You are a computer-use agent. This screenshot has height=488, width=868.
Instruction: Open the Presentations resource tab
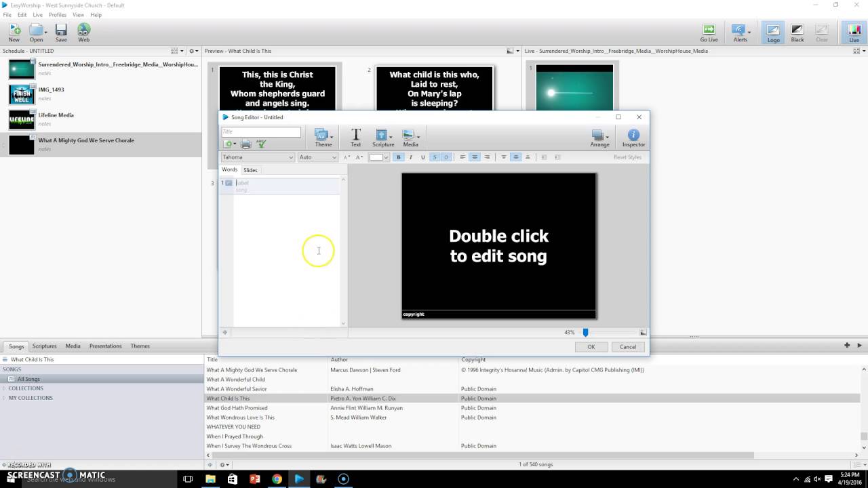(x=105, y=346)
